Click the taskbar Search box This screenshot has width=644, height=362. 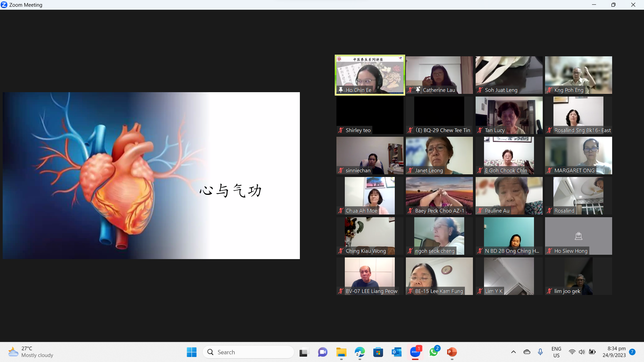tap(248, 352)
